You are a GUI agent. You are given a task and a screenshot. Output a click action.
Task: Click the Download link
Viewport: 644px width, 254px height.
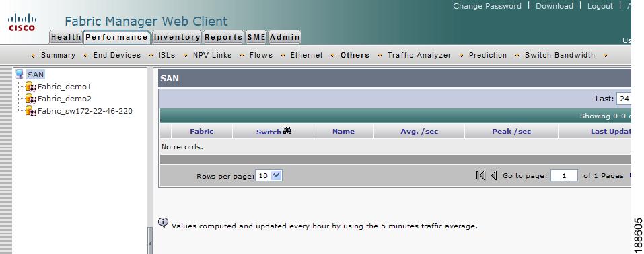554,6
